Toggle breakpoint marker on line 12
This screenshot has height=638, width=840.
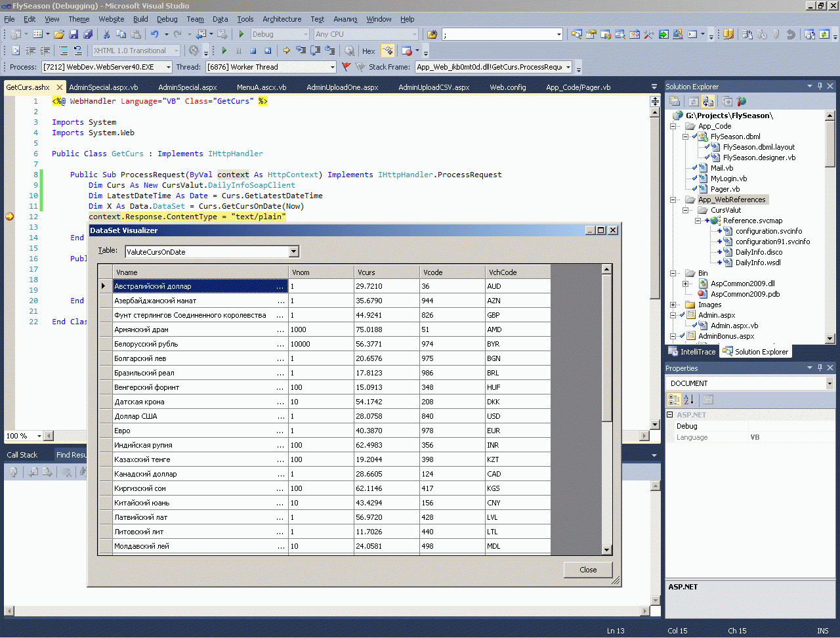tap(9, 217)
